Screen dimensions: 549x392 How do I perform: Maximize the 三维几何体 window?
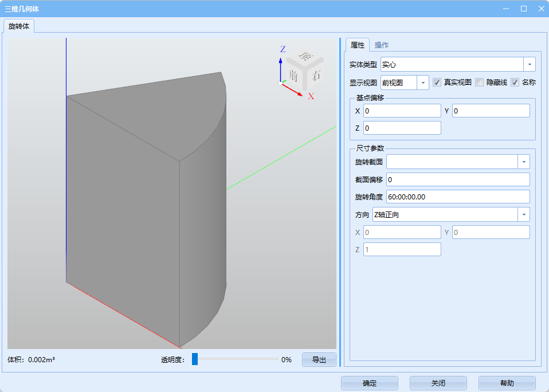[523, 9]
